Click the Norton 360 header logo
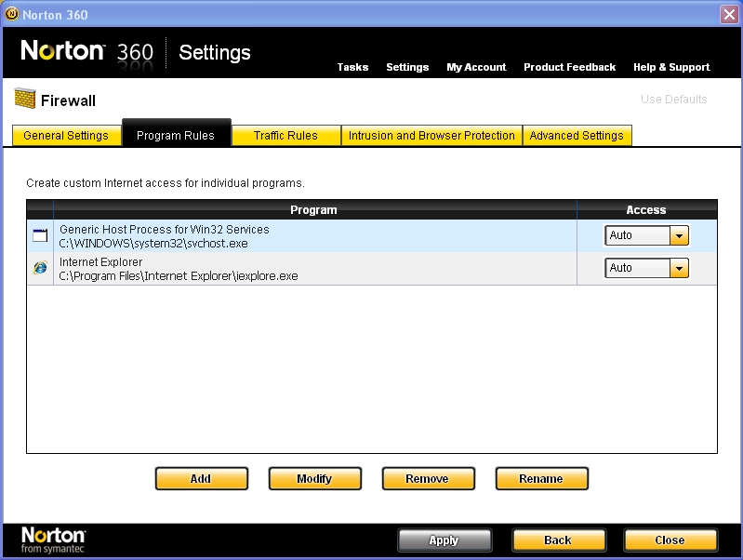 coord(87,51)
